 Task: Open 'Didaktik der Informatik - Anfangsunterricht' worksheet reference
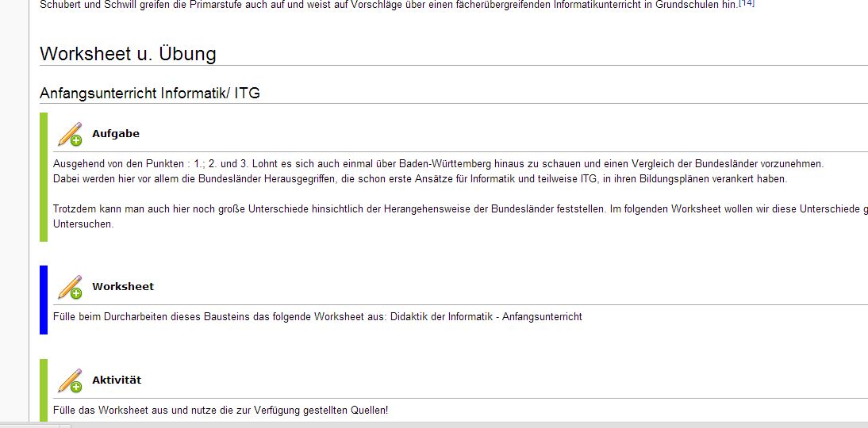click(x=486, y=317)
